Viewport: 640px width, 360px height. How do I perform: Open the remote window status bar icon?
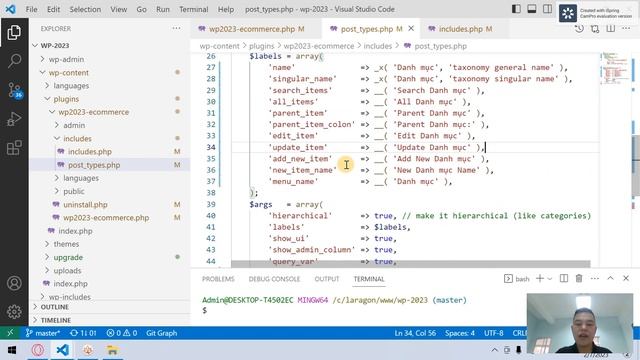click(10, 333)
